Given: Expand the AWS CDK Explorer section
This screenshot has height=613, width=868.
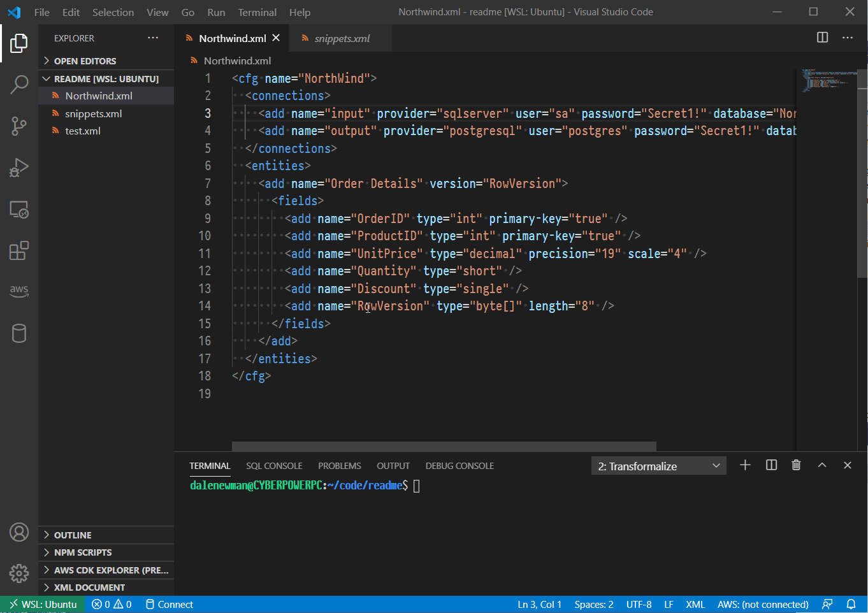Looking at the screenshot, I should pos(106,570).
